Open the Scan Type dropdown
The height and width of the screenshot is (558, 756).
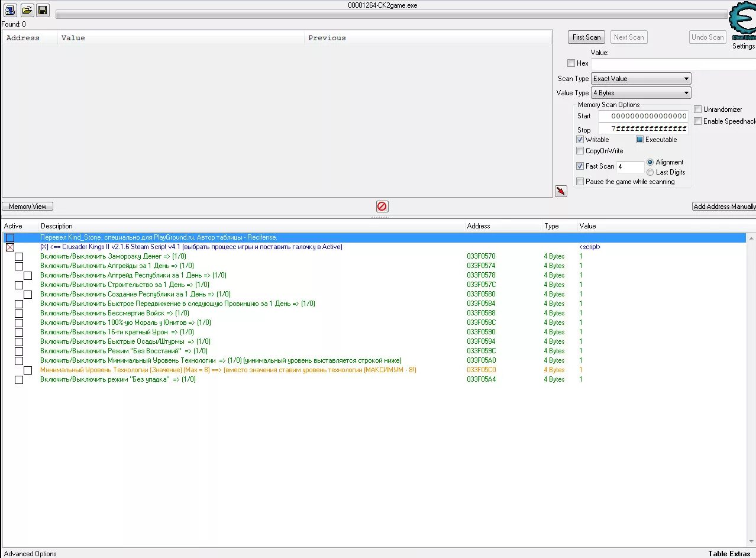[641, 79]
